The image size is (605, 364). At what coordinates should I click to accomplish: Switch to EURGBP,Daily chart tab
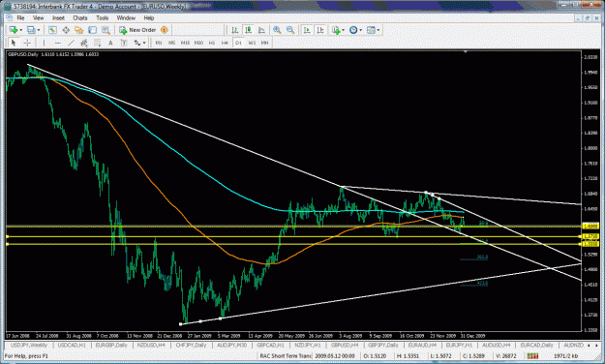coord(111,345)
